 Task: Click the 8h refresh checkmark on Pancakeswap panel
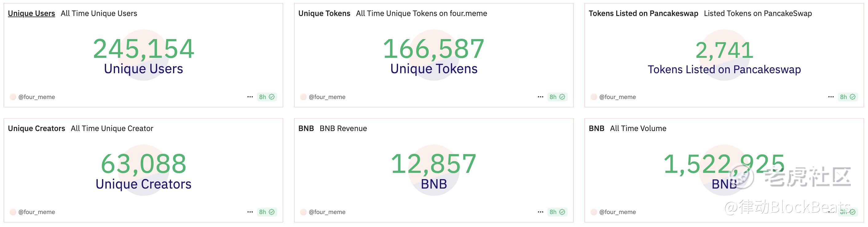pyautogui.click(x=853, y=97)
